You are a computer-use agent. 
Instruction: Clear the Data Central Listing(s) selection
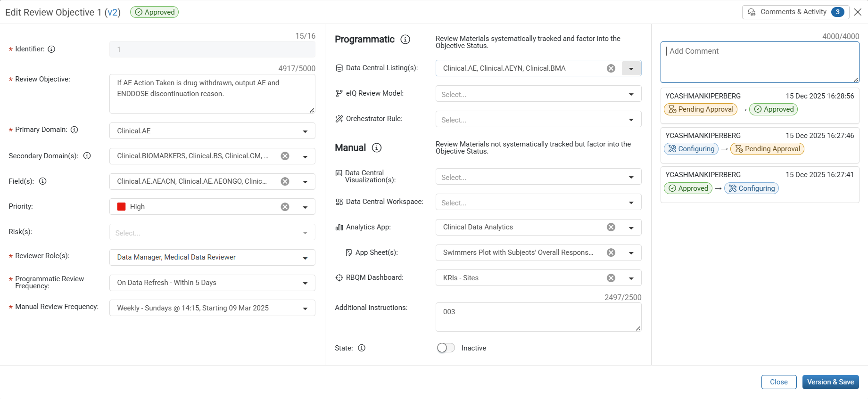click(x=611, y=68)
